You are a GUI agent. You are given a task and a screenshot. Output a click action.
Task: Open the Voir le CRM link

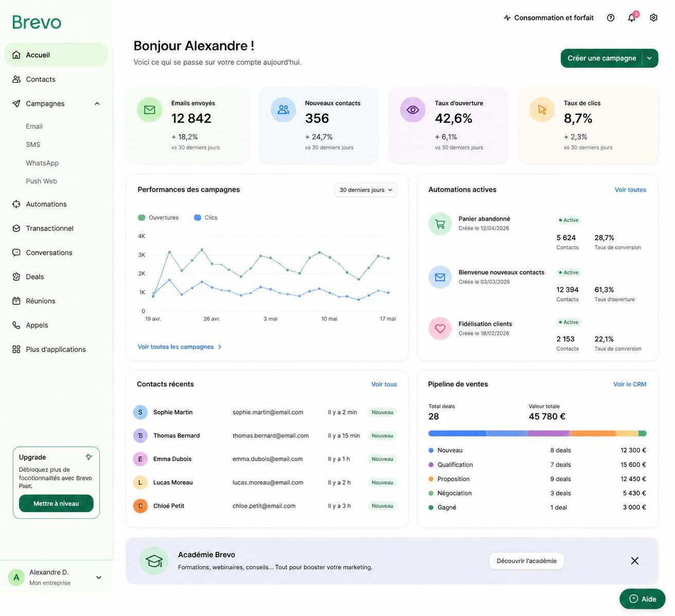tap(630, 384)
